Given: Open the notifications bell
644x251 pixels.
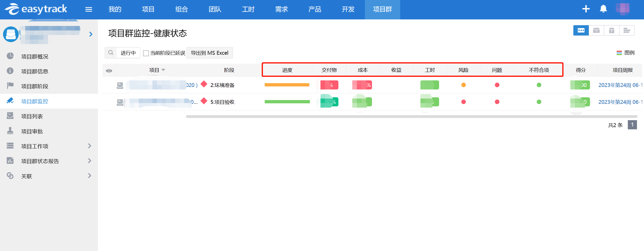Looking at the screenshot, I should click(603, 9).
